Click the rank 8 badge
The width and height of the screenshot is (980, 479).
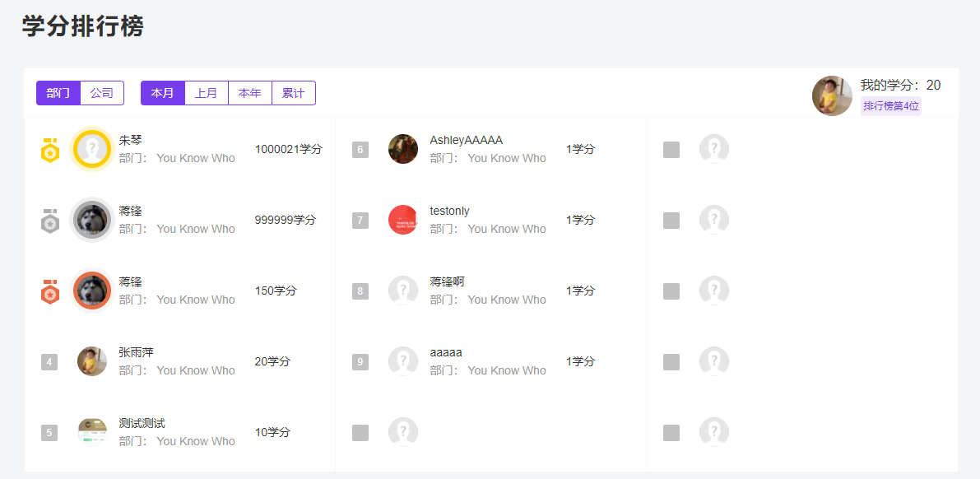tap(360, 291)
